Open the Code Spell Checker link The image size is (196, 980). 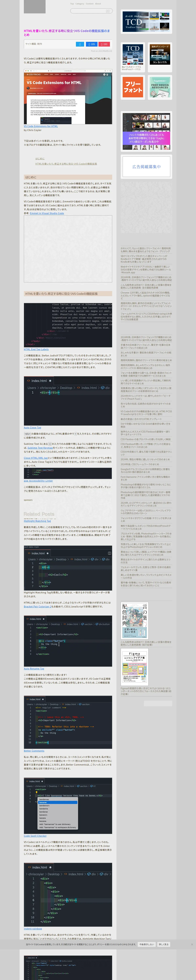[35, 836]
